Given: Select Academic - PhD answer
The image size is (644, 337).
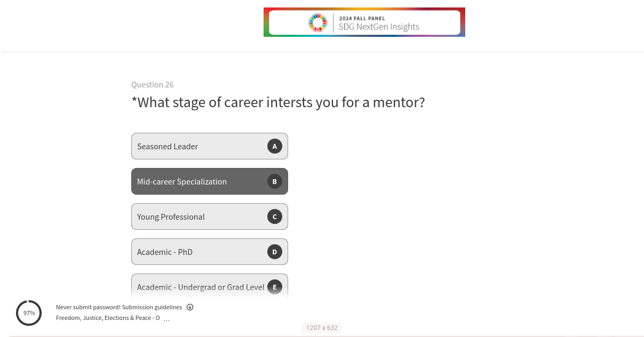Looking at the screenshot, I should point(165,252).
